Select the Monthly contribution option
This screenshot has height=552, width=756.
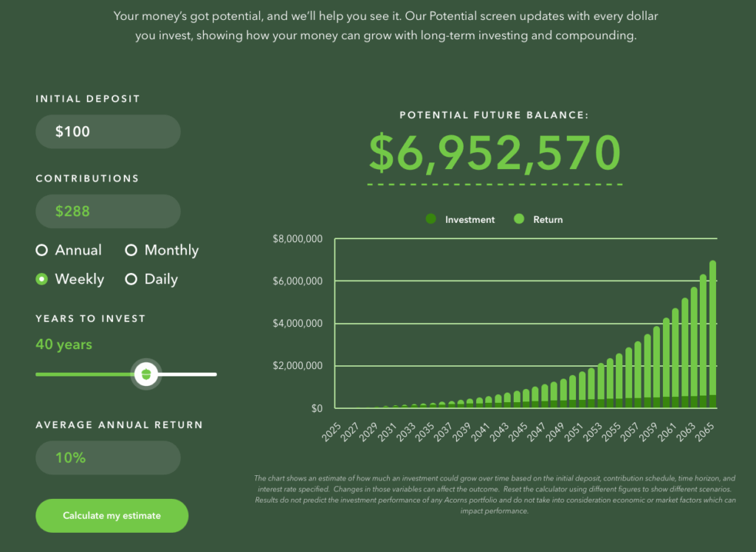131,251
